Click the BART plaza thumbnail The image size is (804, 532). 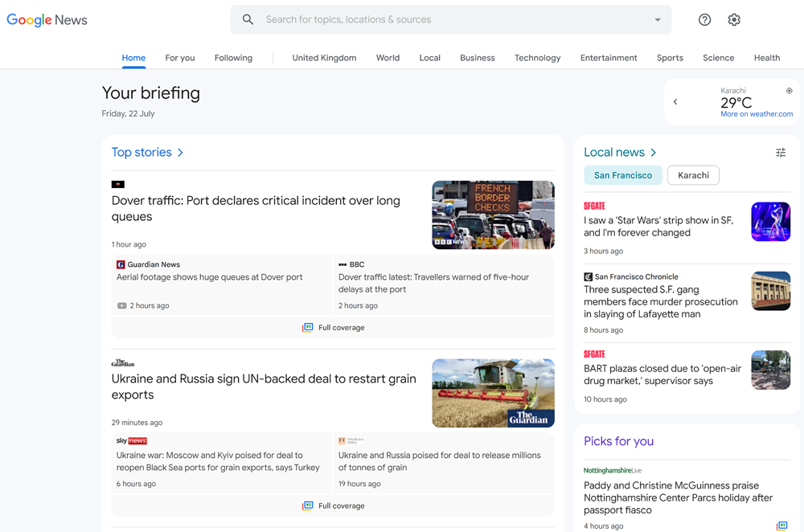coord(771,370)
